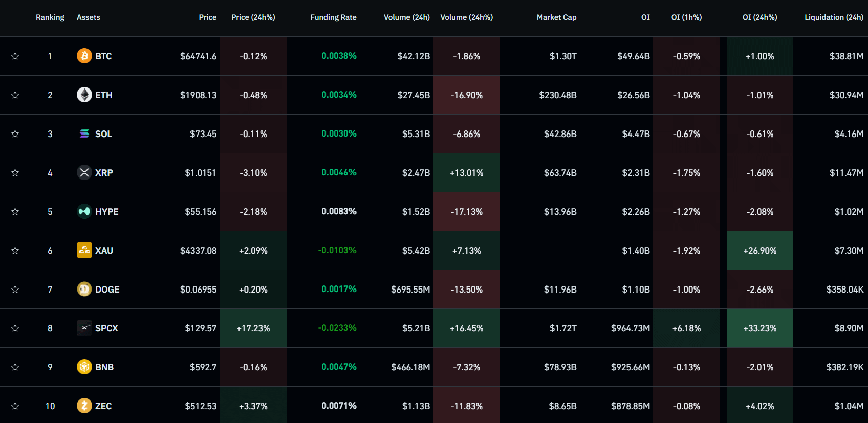868x423 pixels.
Task: Sort table by Ranking column header
Action: [50, 17]
